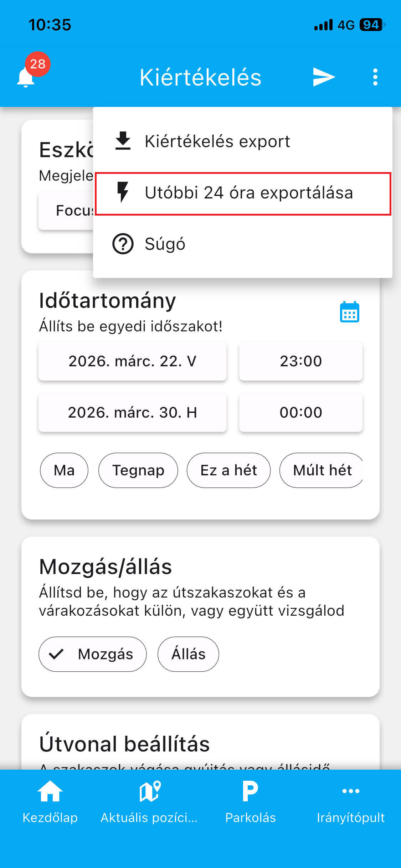Toggle the Mozgás filter chip
Image resolution: width=401 pixels, height=868 pixels.
tap(93, 654)
